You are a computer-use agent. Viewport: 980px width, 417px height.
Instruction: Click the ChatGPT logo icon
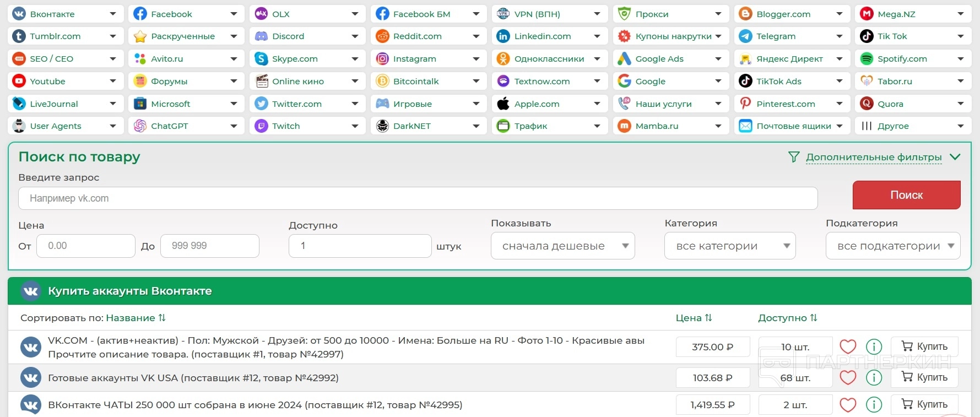pos(140,126)
